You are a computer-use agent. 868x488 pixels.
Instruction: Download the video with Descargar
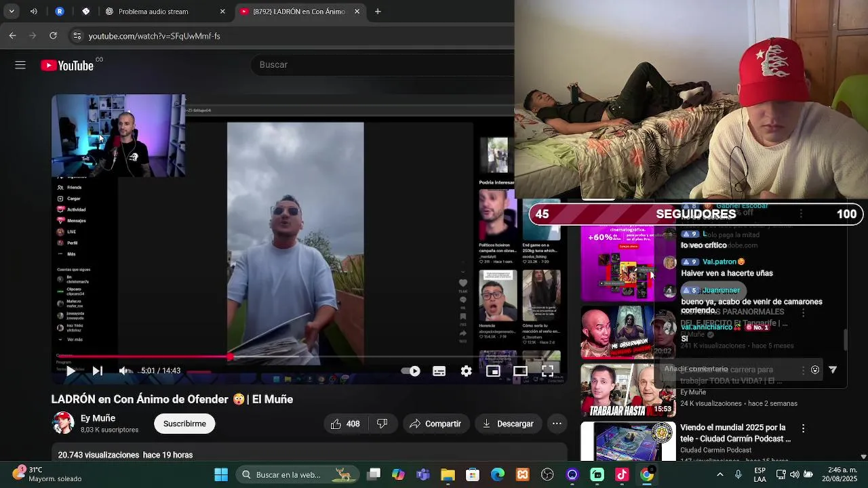point(508,424)
